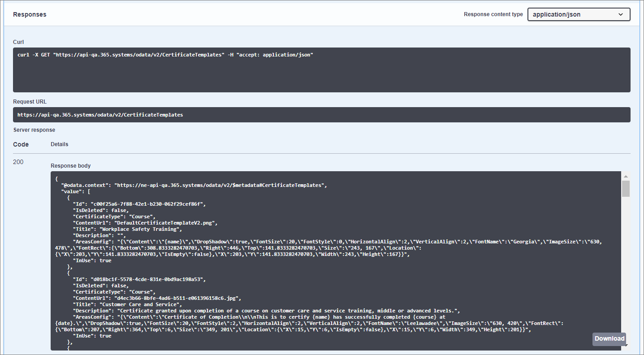Click the Id value starting with d018bc1f
644x355 pixels.
[148, 279]
